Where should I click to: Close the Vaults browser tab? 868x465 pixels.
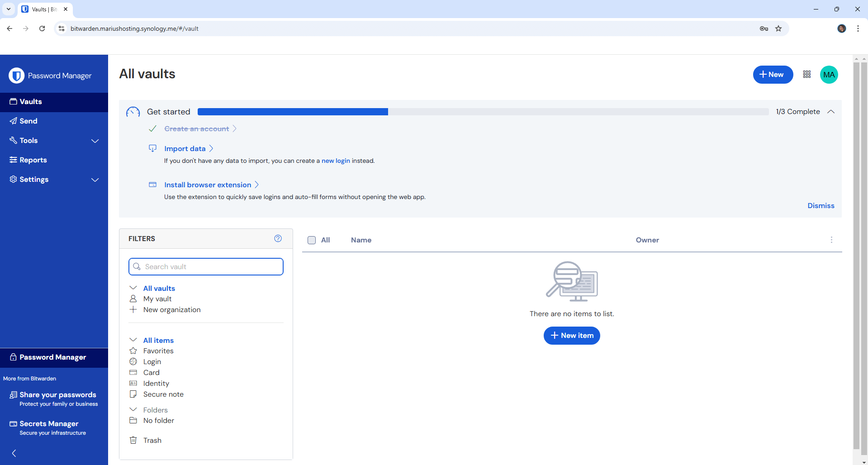coord(66,9)
